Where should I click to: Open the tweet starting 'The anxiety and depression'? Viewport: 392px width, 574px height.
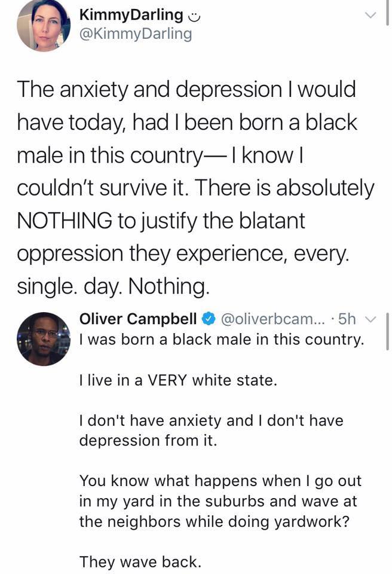click(x=195, y=187)
